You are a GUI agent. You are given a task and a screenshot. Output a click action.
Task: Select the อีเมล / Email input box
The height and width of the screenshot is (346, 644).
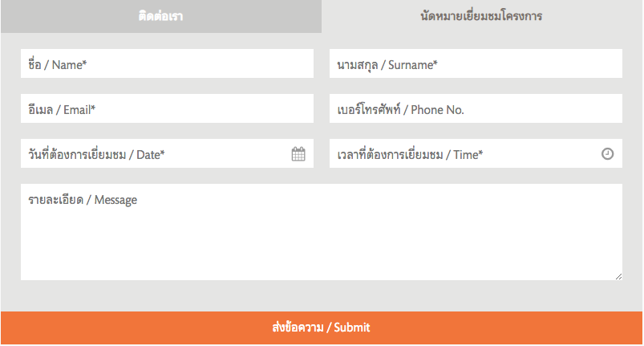[x=167, y=108]
